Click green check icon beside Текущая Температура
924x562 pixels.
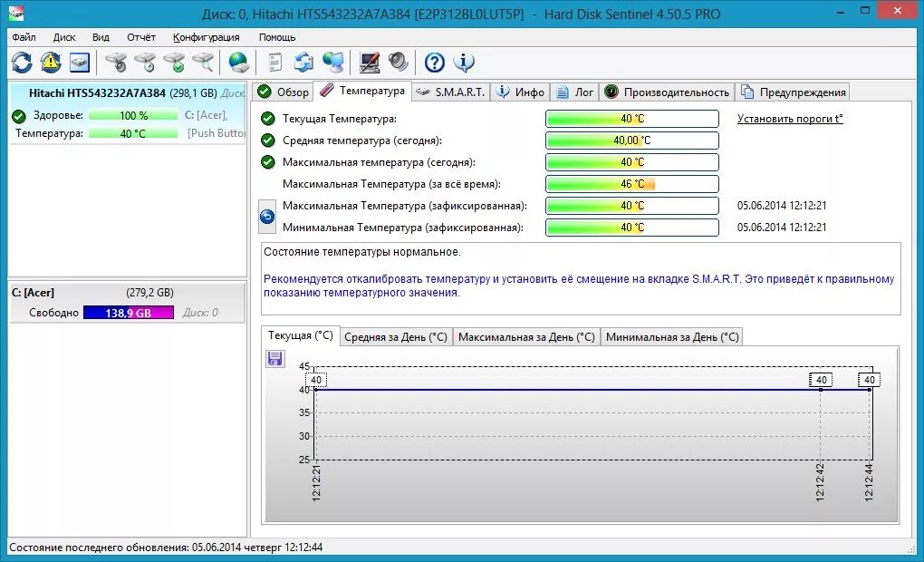[x=267, y=119]
